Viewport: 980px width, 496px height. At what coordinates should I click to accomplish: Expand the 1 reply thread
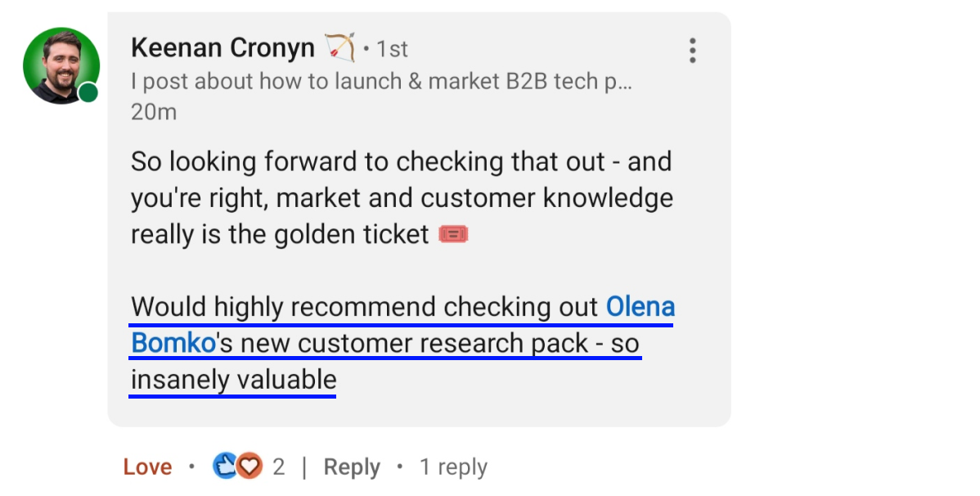pyautogui.click(x=453, y=467)
